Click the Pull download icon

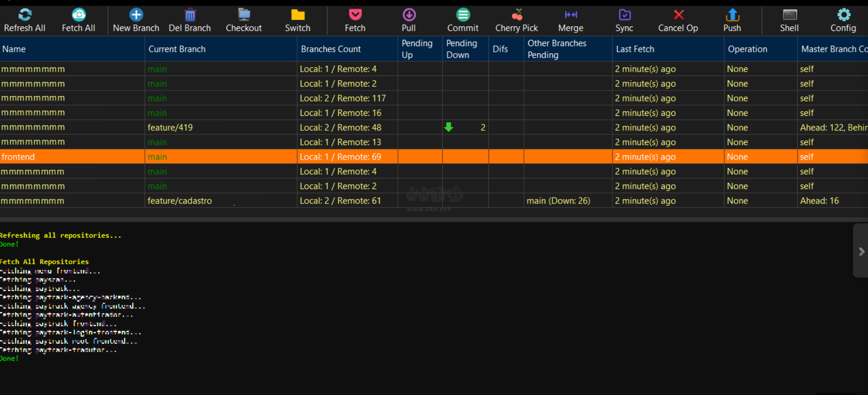(409, 15)
